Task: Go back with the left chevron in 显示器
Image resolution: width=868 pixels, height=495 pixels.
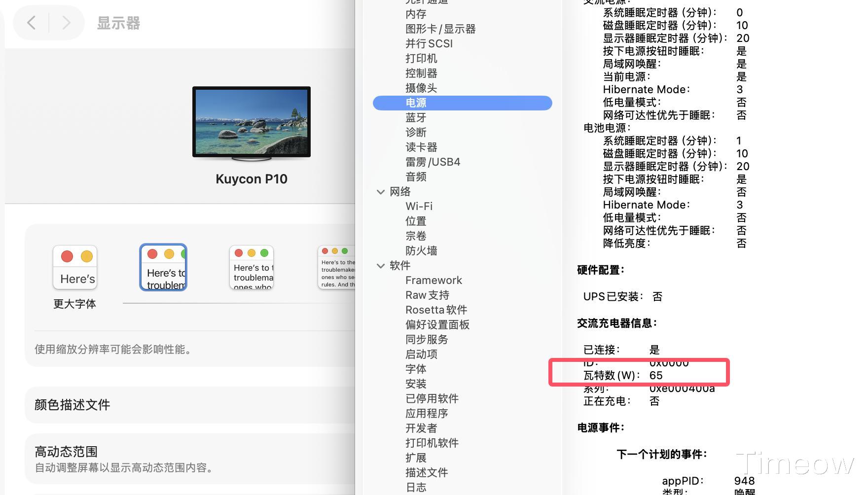Action: (32, 23)
